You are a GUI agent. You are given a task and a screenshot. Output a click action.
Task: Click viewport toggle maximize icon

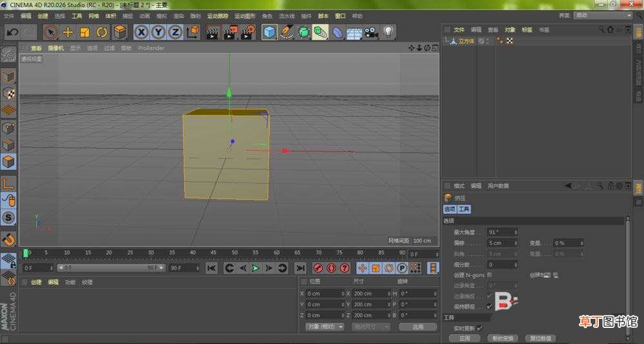pos(435,48)
